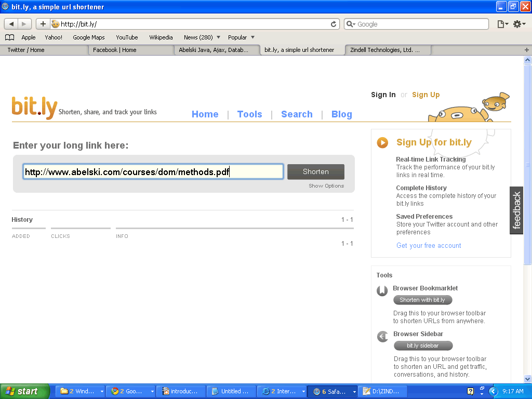Expand the Internet Explorer taskbar group
Viewport: 532px width, 399px height.
click(x=303, y=392)
